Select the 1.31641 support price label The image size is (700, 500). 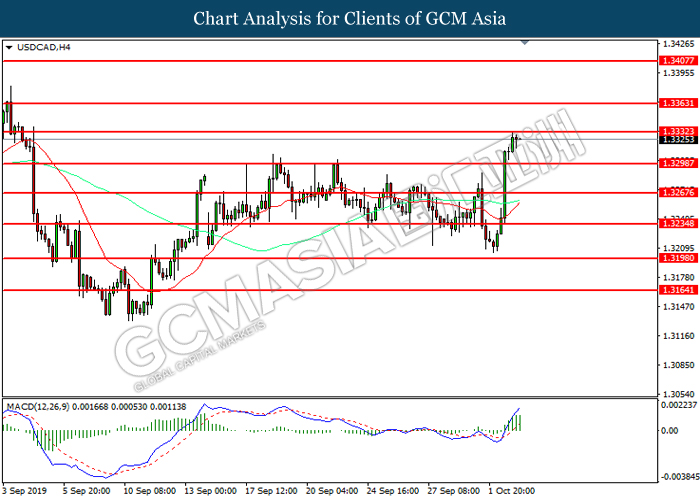pyautogui.click(x=678, y=290)
